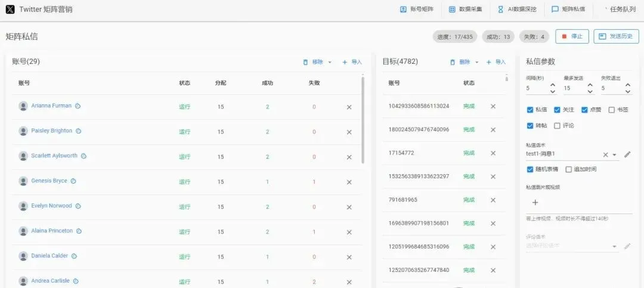Uncheck the 随机表情 checkbox
The width and height of the screenshot is (644, 288).
coord(530,169)
